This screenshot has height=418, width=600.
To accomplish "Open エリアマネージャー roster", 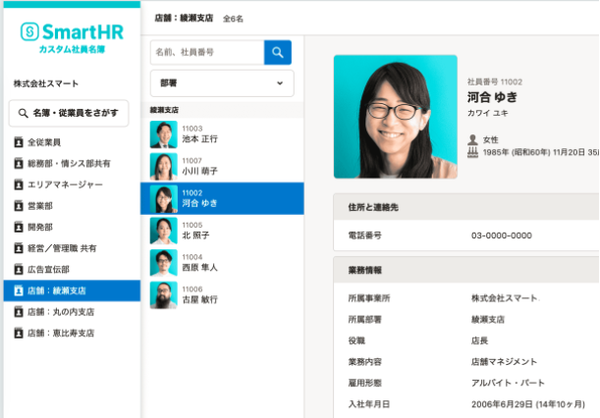I will tap(72, 185).
